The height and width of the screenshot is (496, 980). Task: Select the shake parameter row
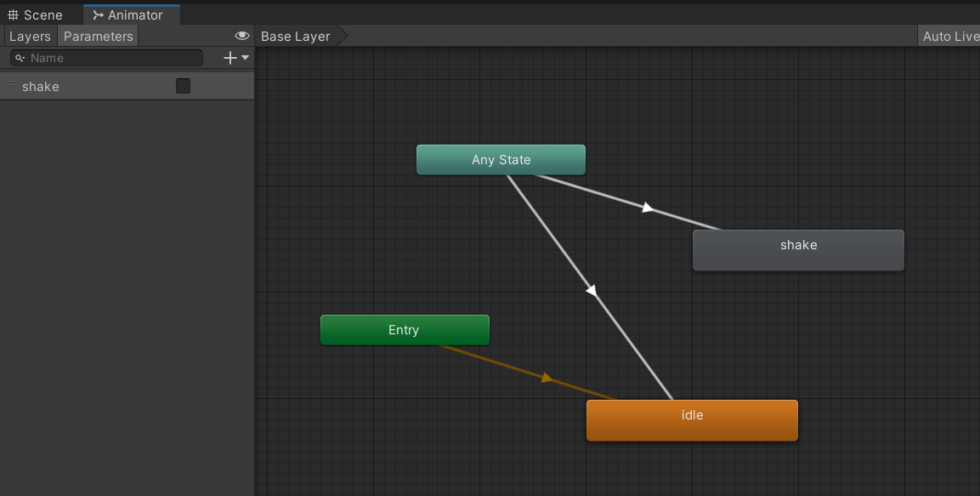127,86
